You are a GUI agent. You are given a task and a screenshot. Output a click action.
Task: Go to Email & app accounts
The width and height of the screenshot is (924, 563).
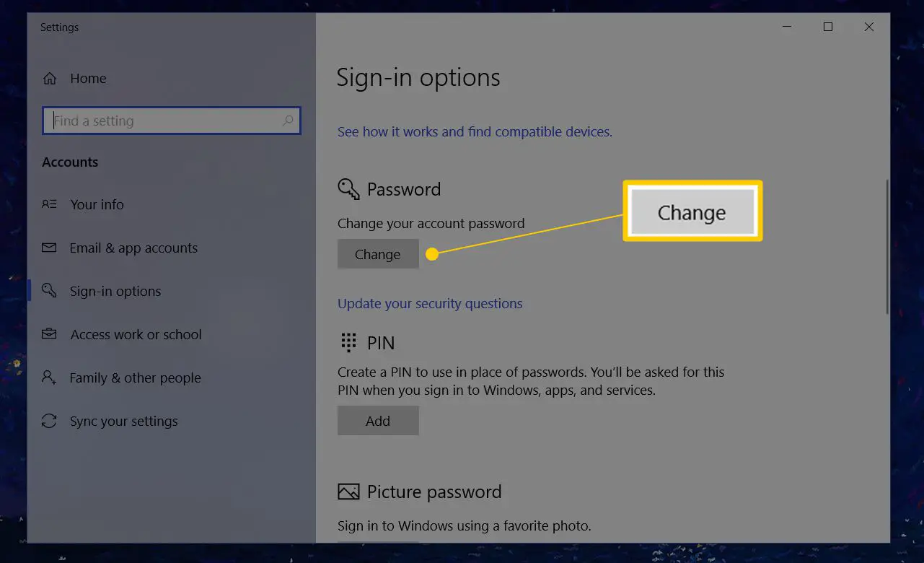133,248
